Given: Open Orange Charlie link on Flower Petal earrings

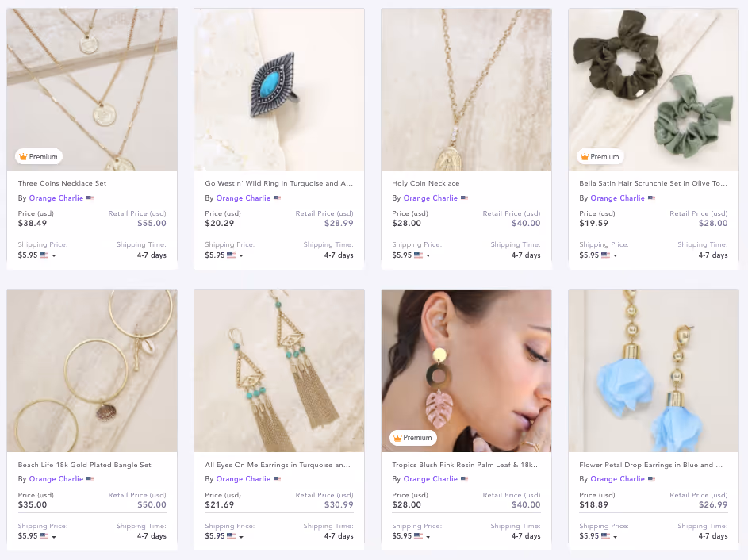Looking at the screenshot, I should tap(617, 479).
